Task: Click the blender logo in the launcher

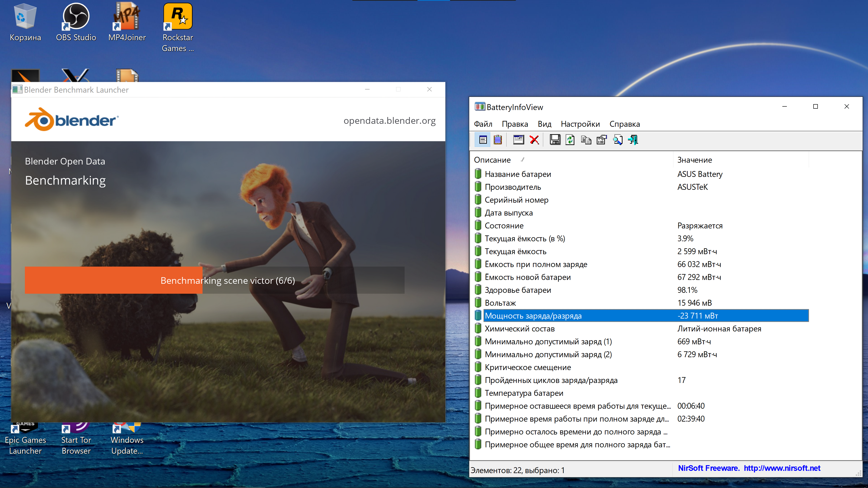Action: 72,120
